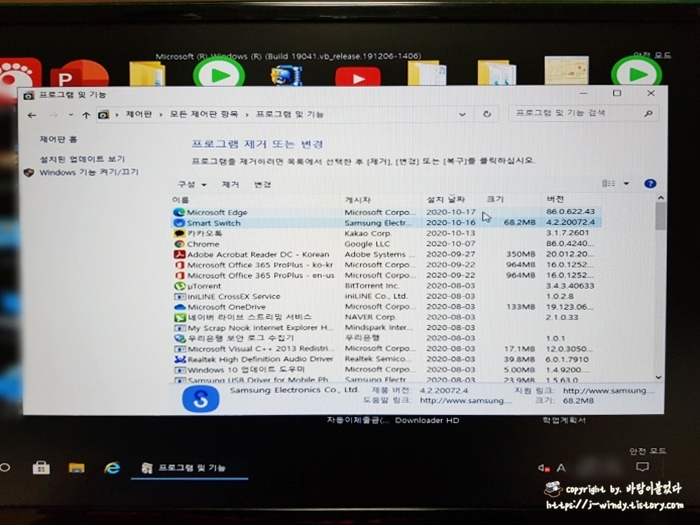Click the Realtek High Definition Audio icon
Image resolution: width=700 pixels, height=525 pixels.
179,359
